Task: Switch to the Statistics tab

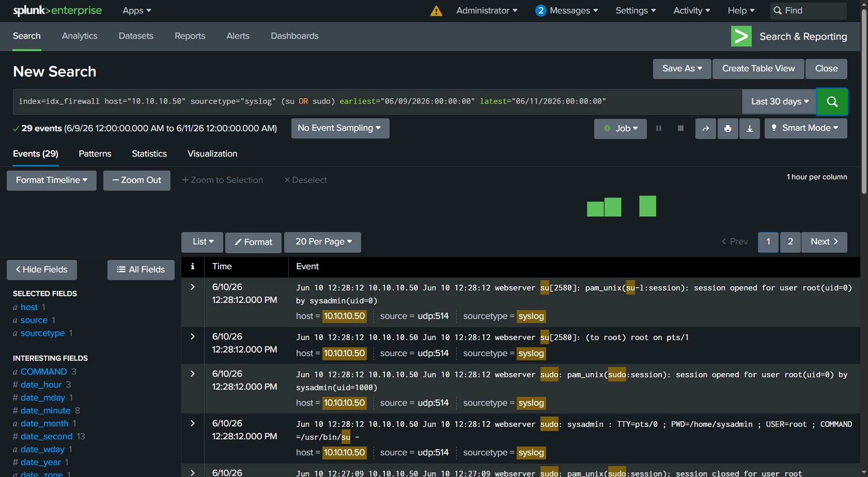Action: click(149, 154)
